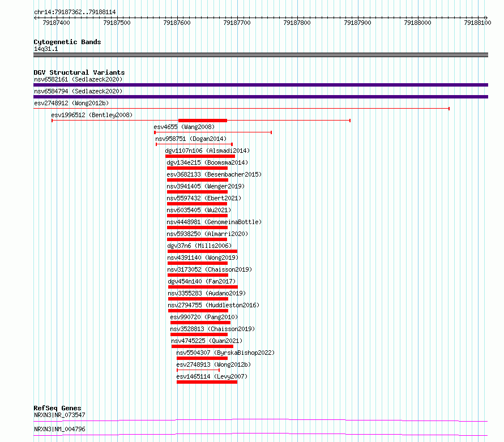Open esv3682133 (Besenbacher2015) entry
This screenshot has width=504, height=442.
click(x=214, y=174)
